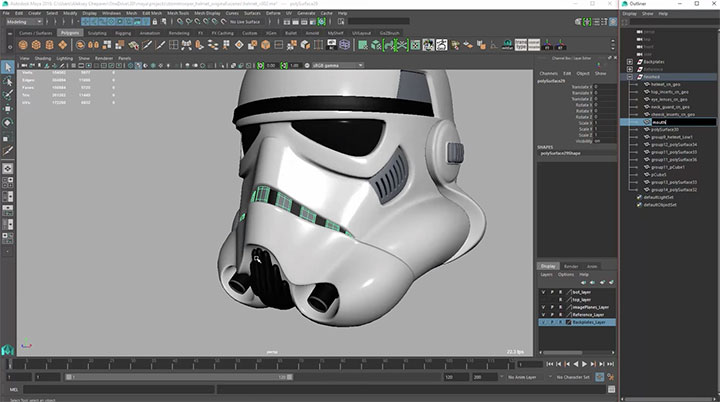Image resolution: width=720 pixels, height=402 pixels.
Task: Toggle V visibility for bot_layer
Action: point(543,292)
